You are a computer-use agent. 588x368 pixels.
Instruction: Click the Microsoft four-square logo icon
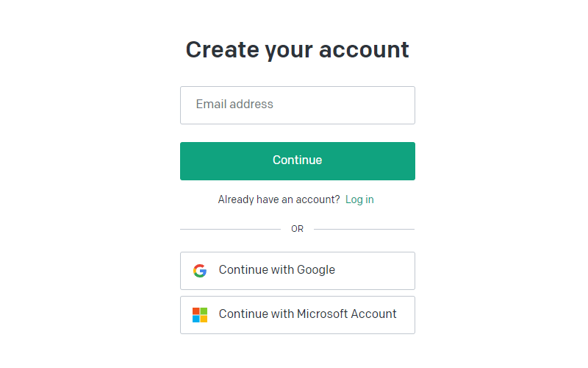(x=200, y=315)
